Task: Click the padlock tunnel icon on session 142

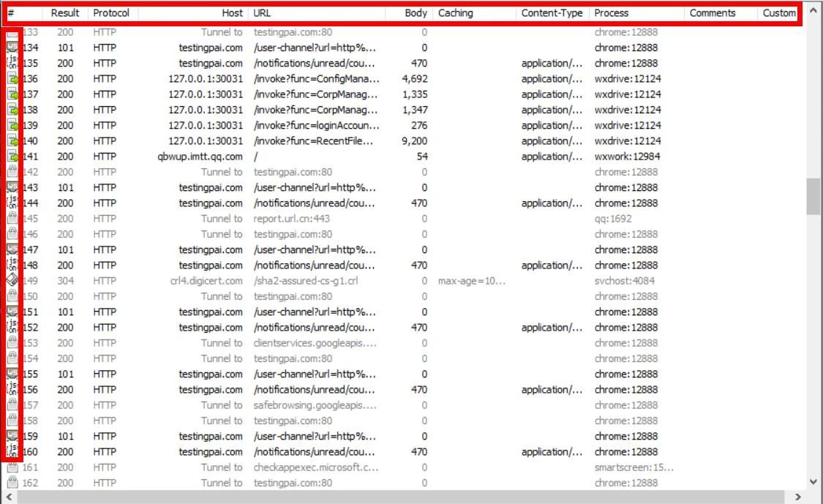Action: (x=10, y=172)
